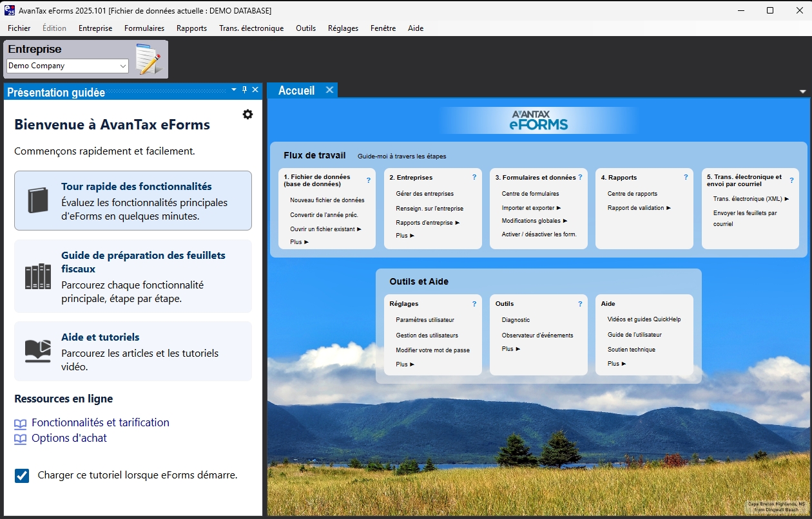This screenshot has width=812, height=519.
Task: Open help for Fichier de données card
Action: (369, 181)
